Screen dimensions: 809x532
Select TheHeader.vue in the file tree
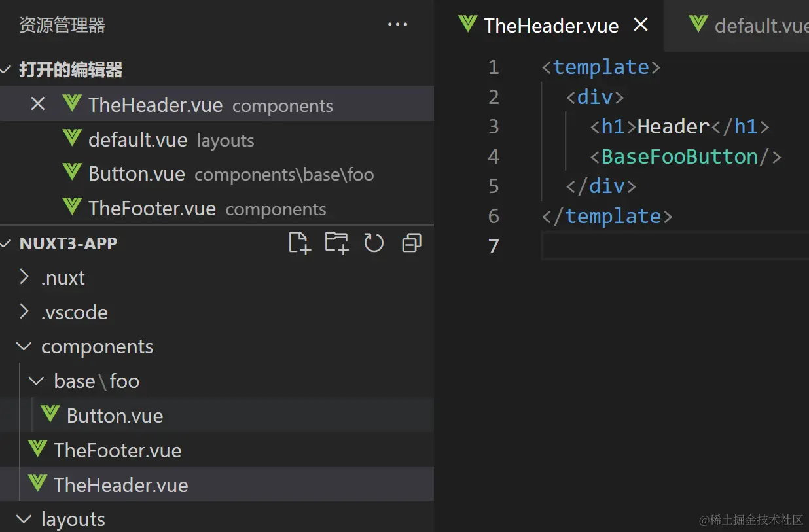click(x=217, y=484)
